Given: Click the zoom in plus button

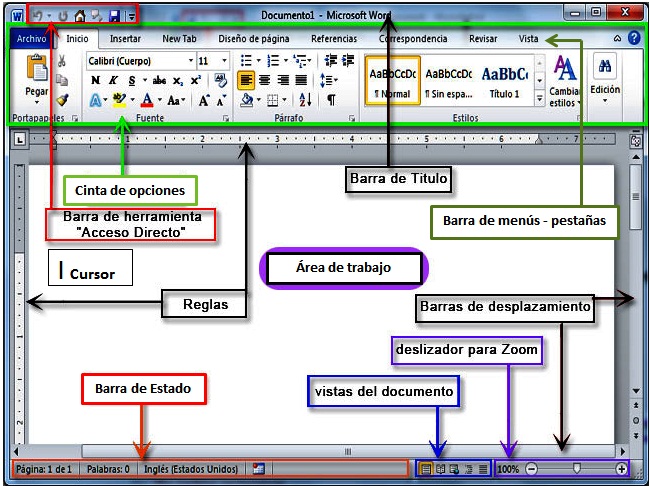Looking at the screenshot, I should 621,468.
